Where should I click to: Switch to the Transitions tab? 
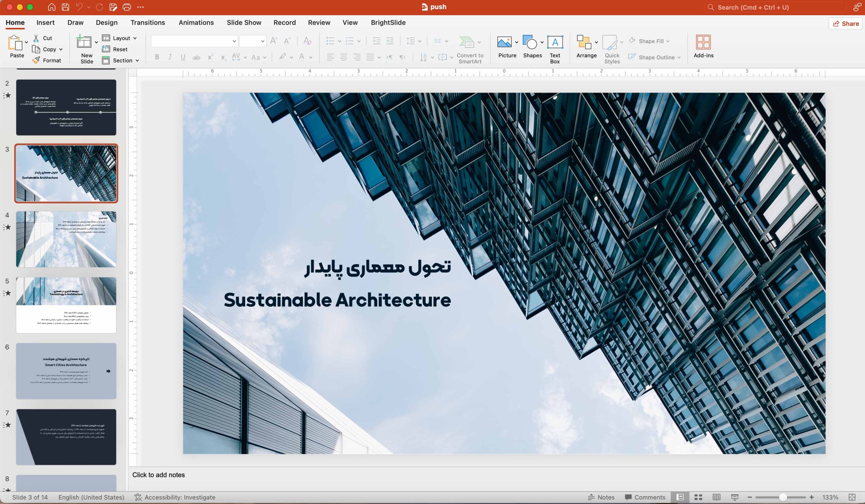[148, 22]
